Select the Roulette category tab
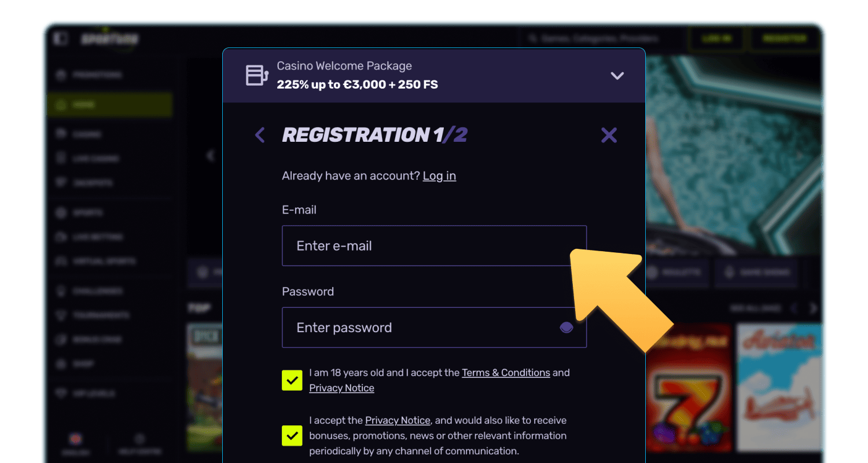 [677, 273]
